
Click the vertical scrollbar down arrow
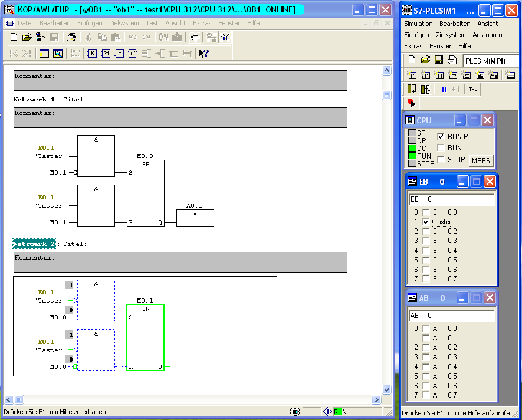pyautogui.click(x=386, y=389)
